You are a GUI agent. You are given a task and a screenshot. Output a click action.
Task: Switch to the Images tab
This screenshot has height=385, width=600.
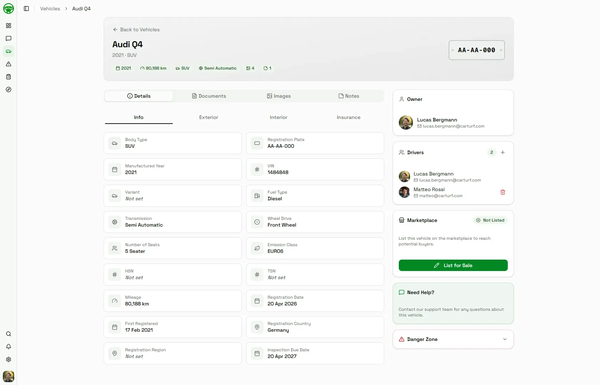tap(279, 96)
